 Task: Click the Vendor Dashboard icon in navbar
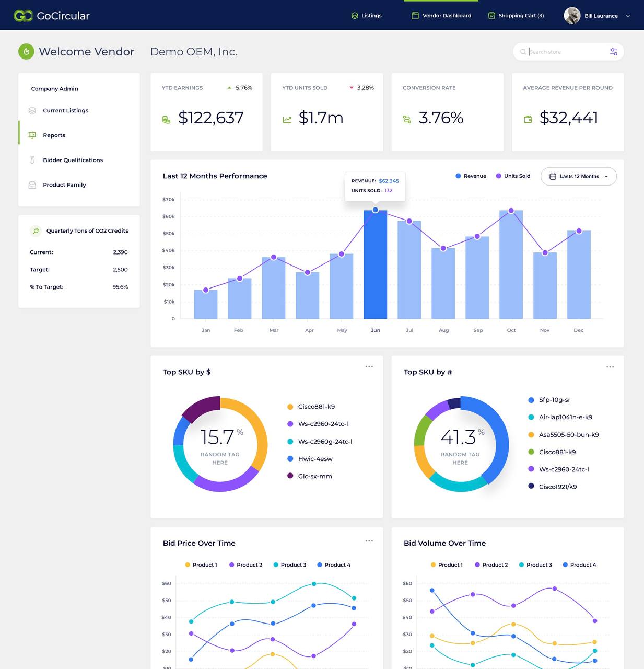pyautogui.click(x=415, y=16)
